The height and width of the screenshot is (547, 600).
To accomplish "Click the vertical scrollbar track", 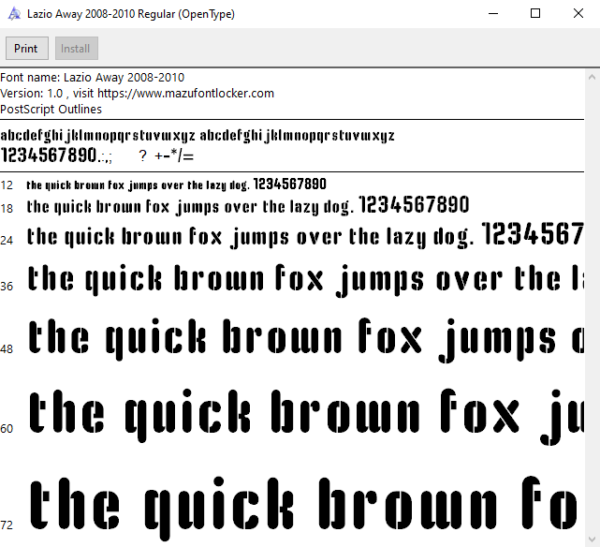I will coord(592,308).
